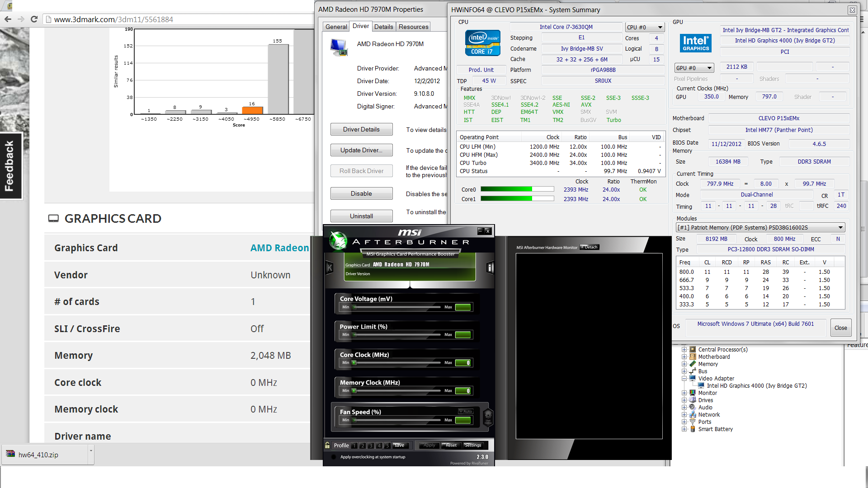Click the MSI Afterburner star logo
The width and height of the screenshot is (868, 488).
[x=338, y=240]
